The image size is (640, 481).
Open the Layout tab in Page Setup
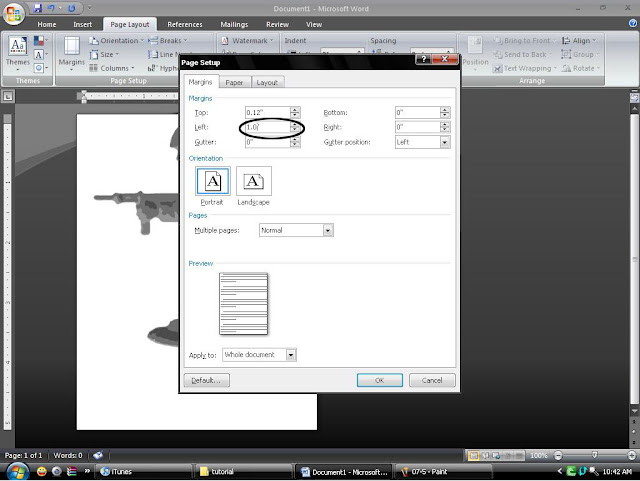(267, 82)
